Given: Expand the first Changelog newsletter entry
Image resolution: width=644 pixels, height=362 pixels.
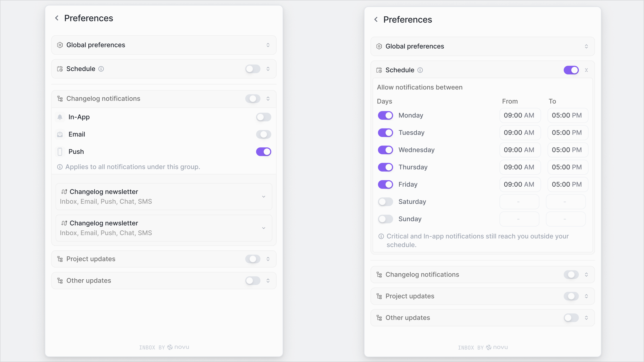Looking at the screenshot, I should click(x=264, y=196).
